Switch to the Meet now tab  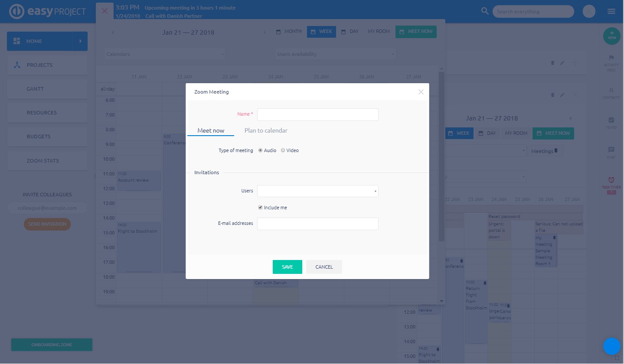(211, 130)
